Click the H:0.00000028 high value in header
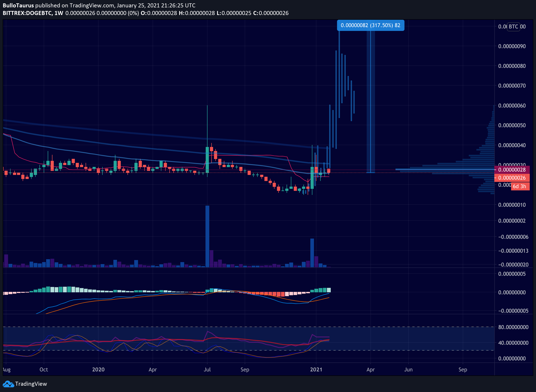536x392 pixels. coord(197,13)
